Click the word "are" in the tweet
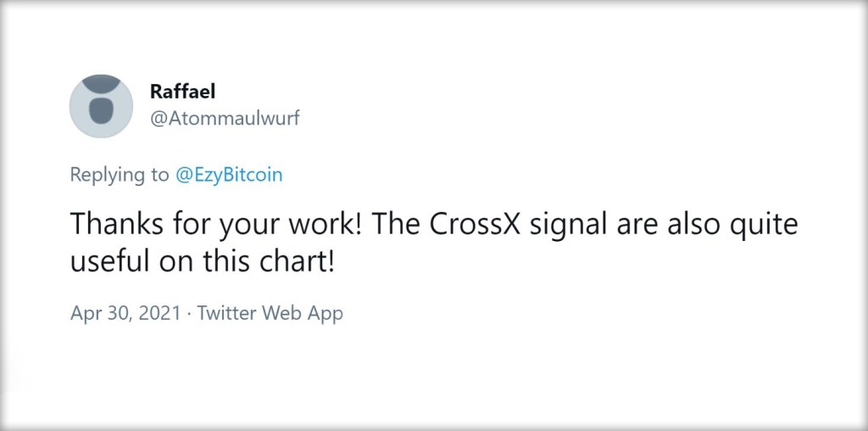This screenshot has height=431, width=868. 637,225
